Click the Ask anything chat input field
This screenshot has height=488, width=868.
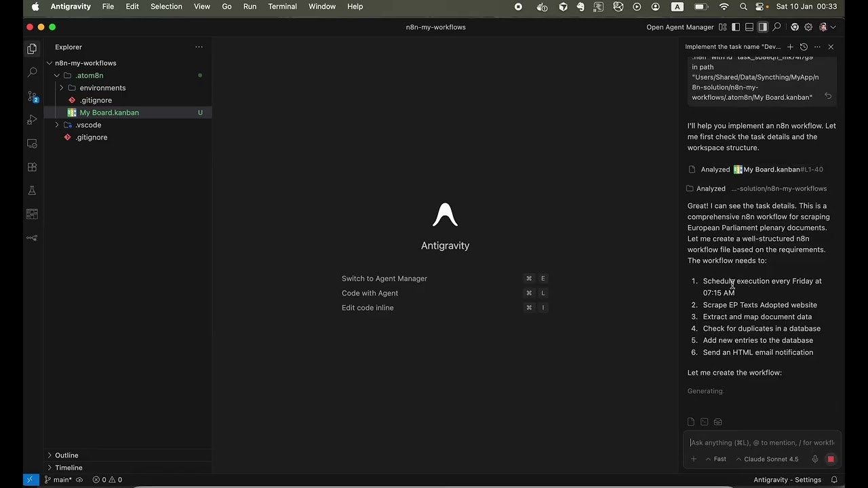pyautogui.click(x=762, y=443)
